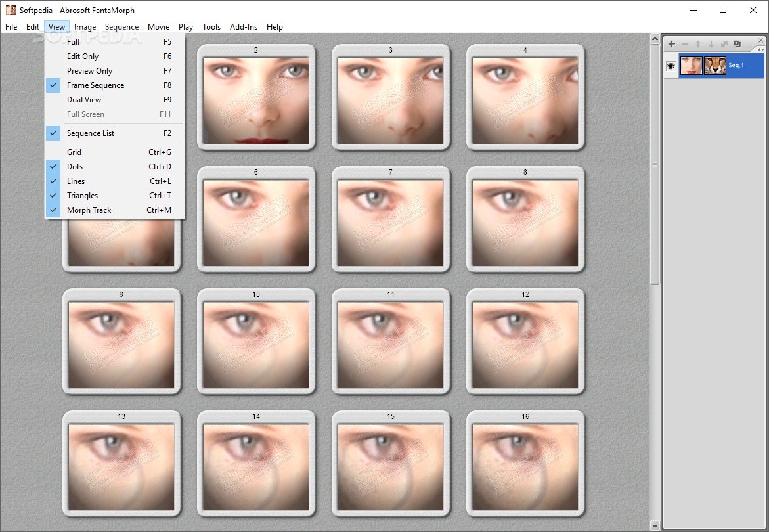The width and height of the screenshot is (769, 532).
Task: Select frame 9 thumbnail
Action: [x=121, y=342]
